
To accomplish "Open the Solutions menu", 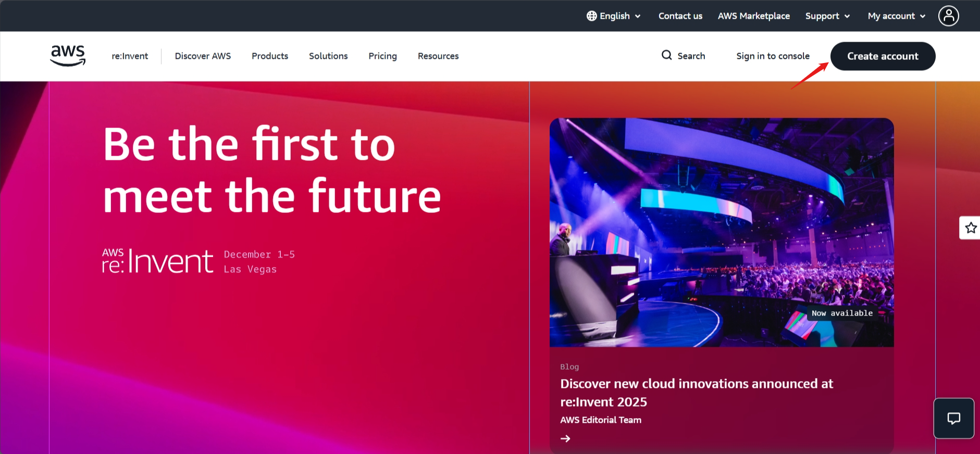I will [328, 56].
